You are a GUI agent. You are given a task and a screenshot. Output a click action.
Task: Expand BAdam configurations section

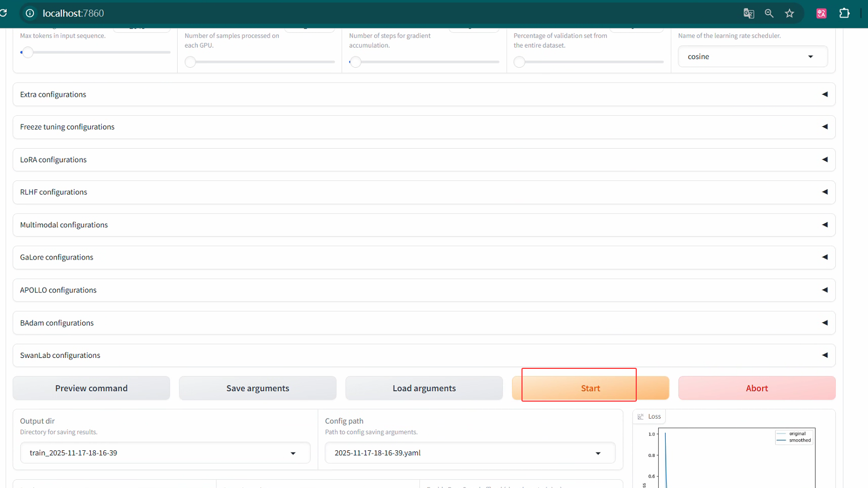click(424, 323)
